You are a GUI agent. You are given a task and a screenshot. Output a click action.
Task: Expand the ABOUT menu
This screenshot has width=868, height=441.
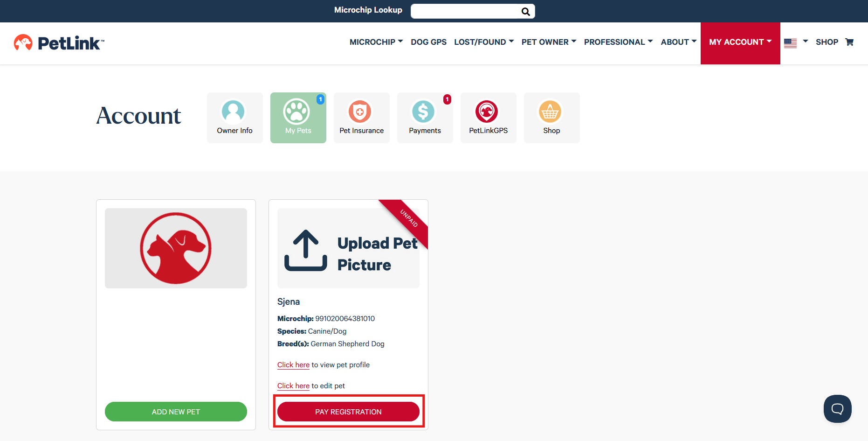tap(678, 42)
